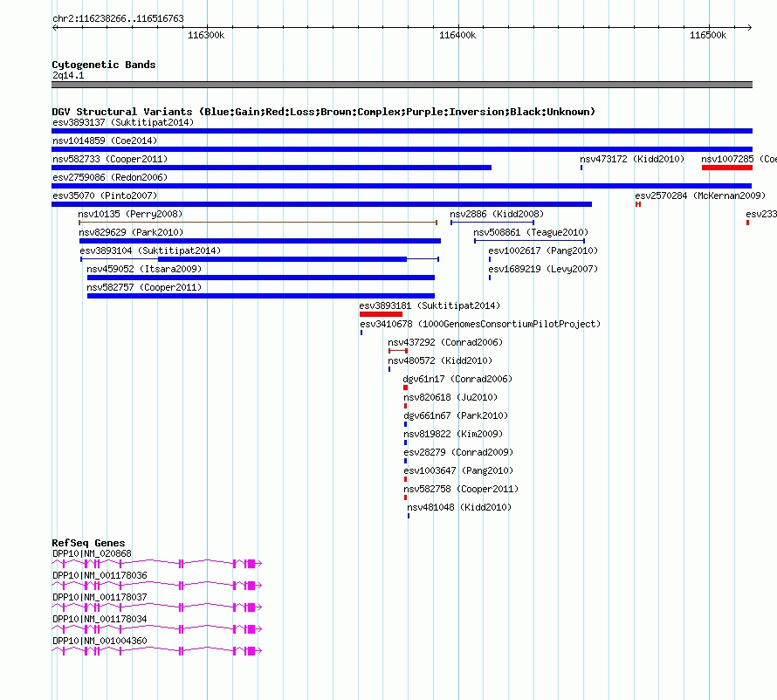Viewport: 777px width, 700px height.
Task: Select the esv28279 (Conrad2009) label
Action: coord(458,452)
